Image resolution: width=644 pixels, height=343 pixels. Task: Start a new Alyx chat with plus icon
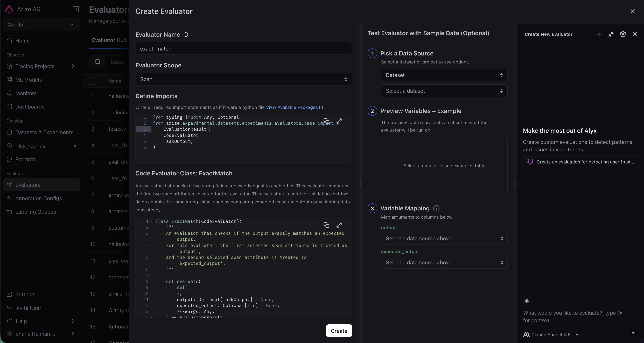coord(599,34)
